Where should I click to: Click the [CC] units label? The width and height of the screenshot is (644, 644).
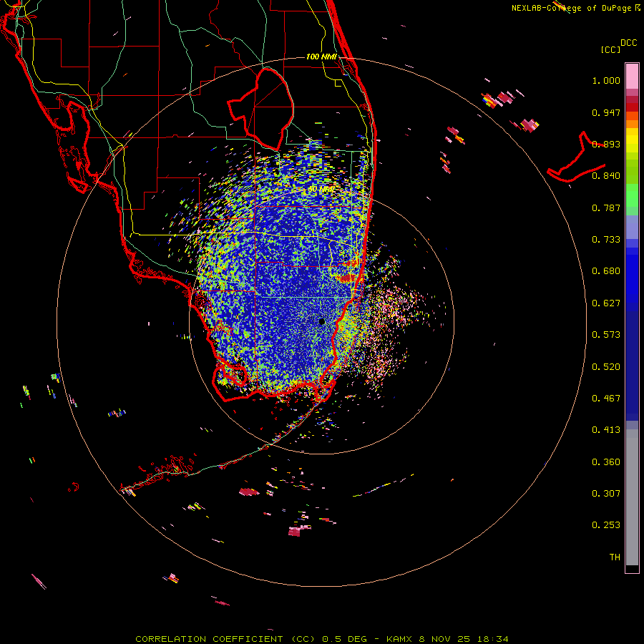point(610,49)
